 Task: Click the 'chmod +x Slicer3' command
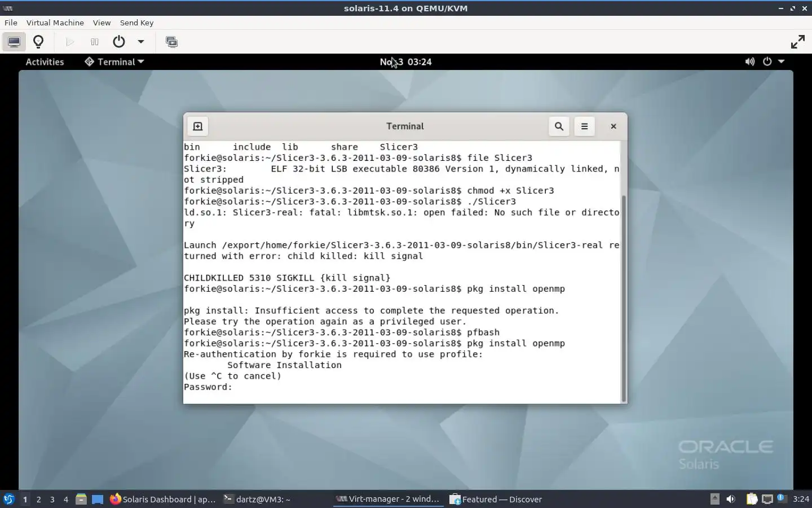pos(510,191)
